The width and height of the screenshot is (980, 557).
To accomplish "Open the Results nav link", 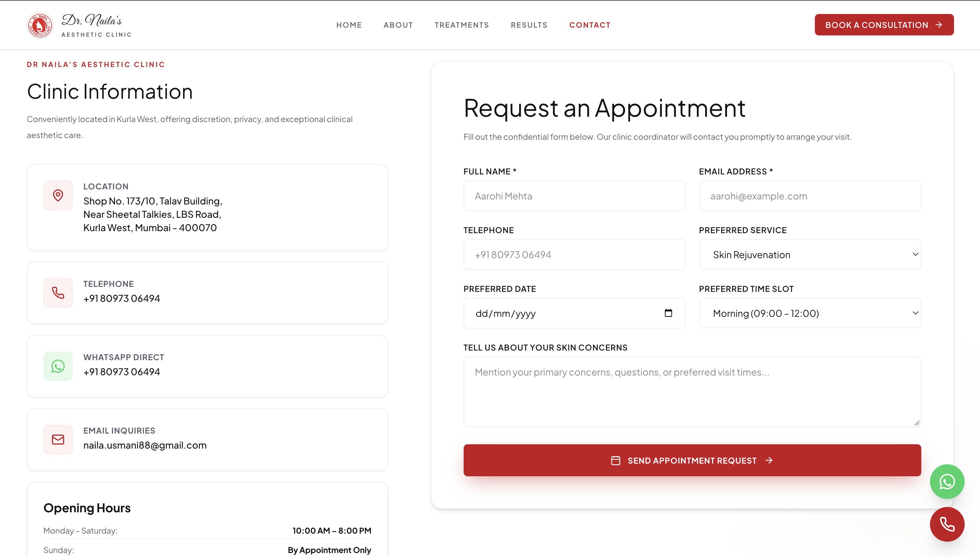I will [x=529, y=25].
